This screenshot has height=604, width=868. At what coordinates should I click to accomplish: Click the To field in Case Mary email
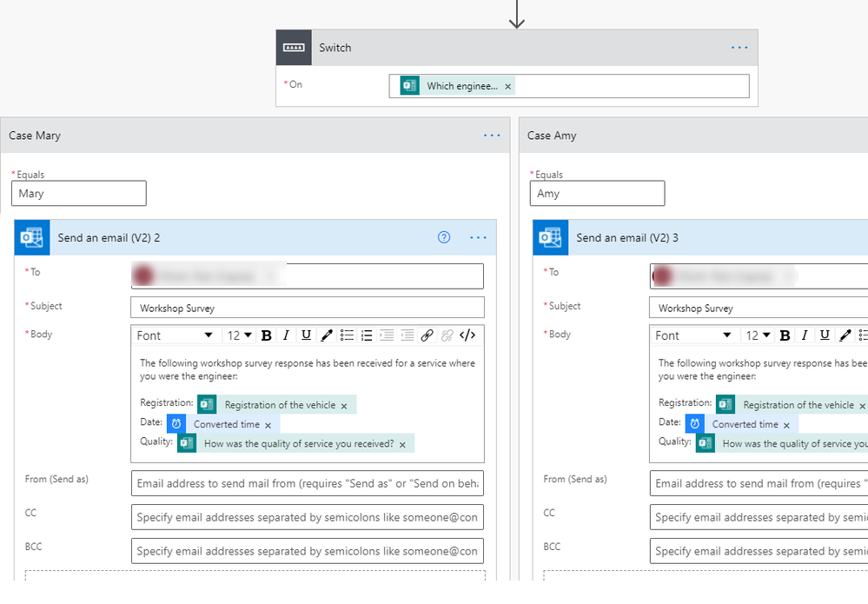308,275
